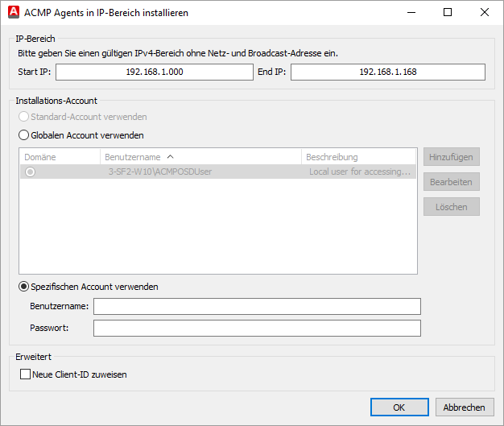Click into the Passwort text field

point(257,328)
